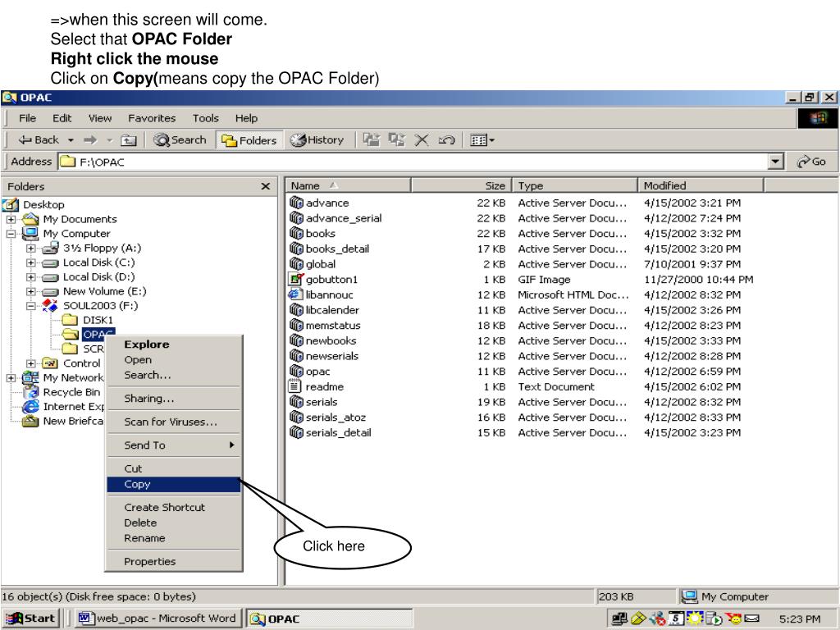Choose Properties in the context menu
This screenshot has height=630, width=840.
coord(174,561)
